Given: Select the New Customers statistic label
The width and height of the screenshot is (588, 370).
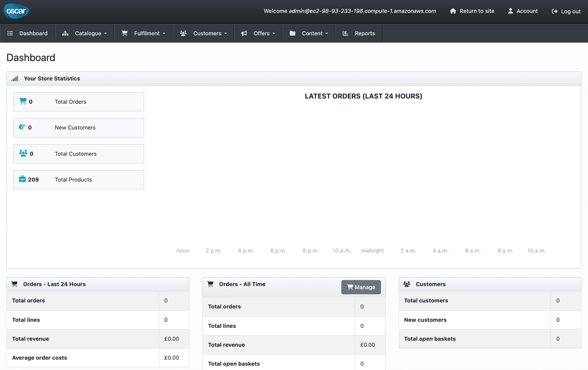Looking at the screenshot, I should point(75,128).
